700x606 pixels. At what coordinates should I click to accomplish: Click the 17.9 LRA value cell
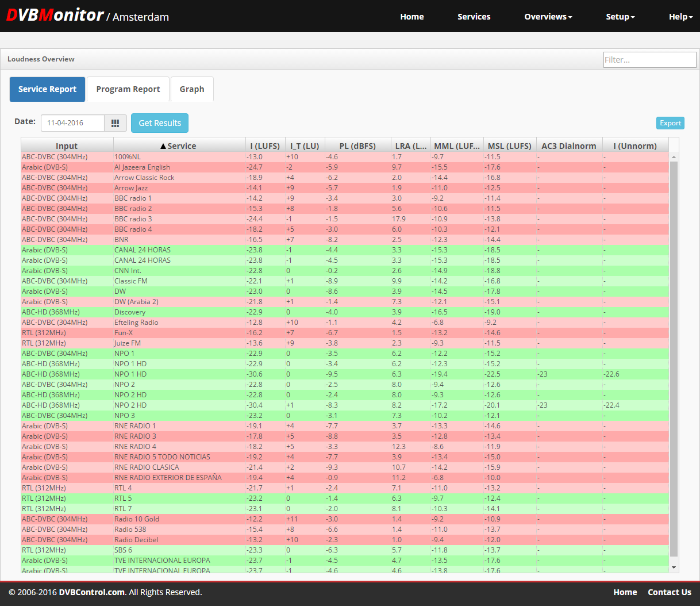(411, 219)
